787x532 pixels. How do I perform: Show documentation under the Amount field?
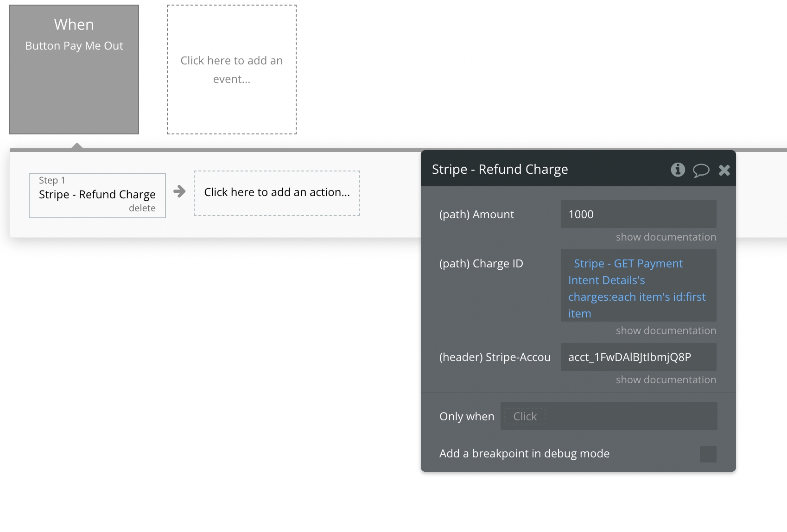[x=666, y=237]
